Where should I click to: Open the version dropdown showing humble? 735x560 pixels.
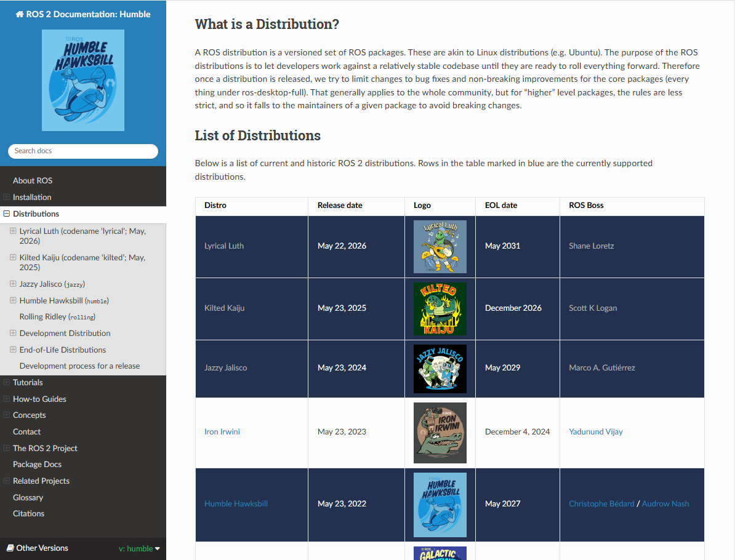coord(139,548)
